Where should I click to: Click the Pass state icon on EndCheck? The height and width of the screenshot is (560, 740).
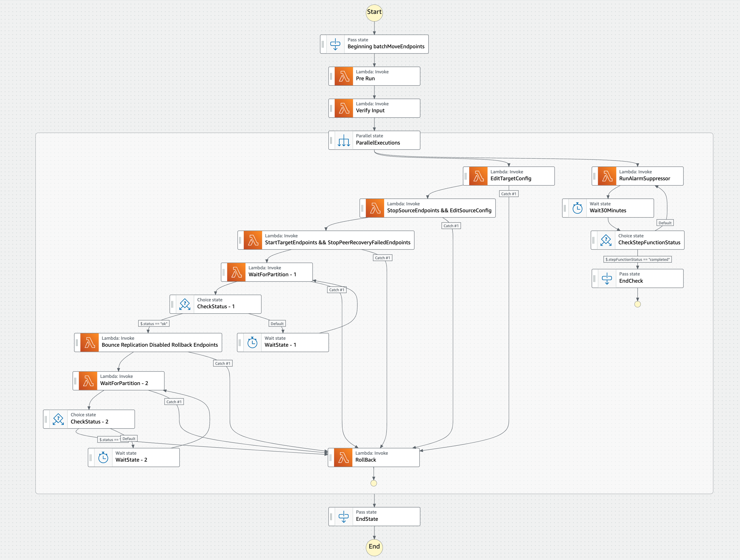point(607,278)
